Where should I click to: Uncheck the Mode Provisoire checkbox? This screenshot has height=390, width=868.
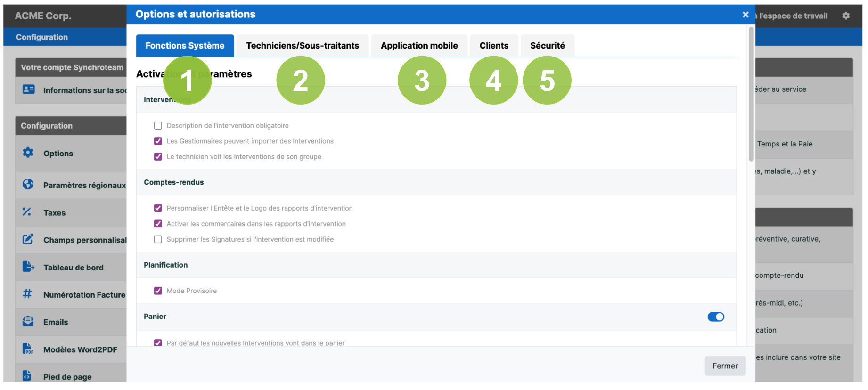click(x=158, y=291)
